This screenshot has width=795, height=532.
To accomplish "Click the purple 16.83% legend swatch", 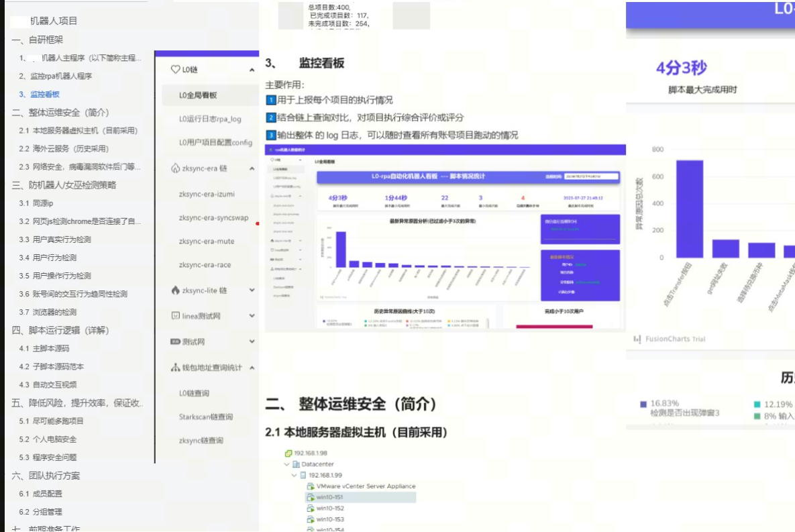I will point(643,405).
